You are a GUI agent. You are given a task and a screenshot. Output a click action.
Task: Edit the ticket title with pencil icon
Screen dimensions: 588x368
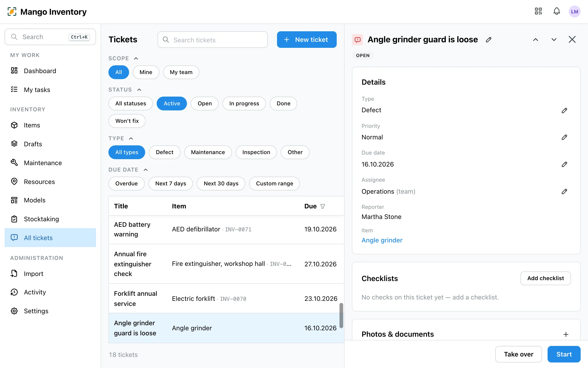pyautogui.click(x=489, y=40)
